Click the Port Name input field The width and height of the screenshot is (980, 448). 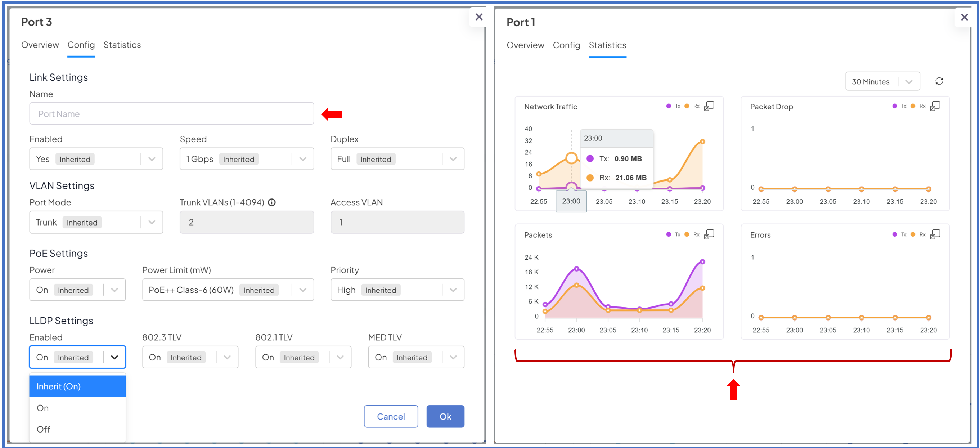(172, 114)
